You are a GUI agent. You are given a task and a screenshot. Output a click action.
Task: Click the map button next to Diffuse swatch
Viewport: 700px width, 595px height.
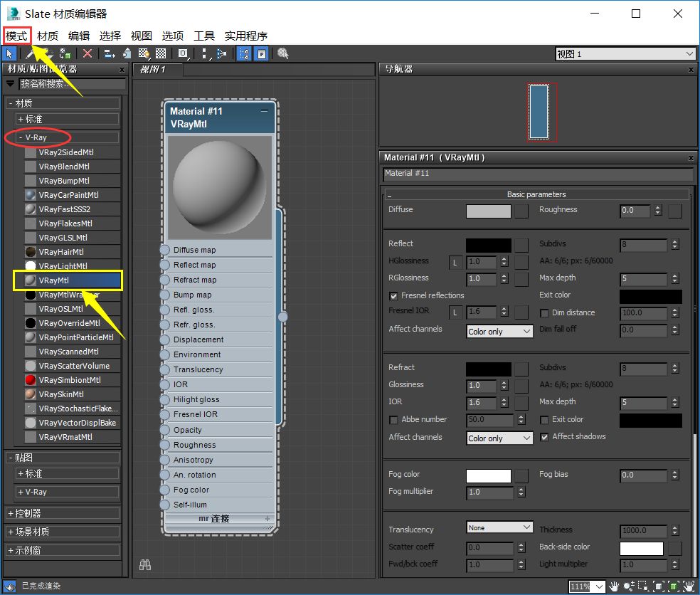pos(521,211)
